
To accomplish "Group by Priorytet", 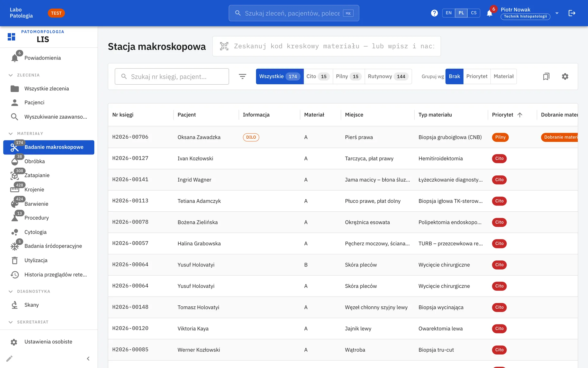I will click(x=477, y=76).
